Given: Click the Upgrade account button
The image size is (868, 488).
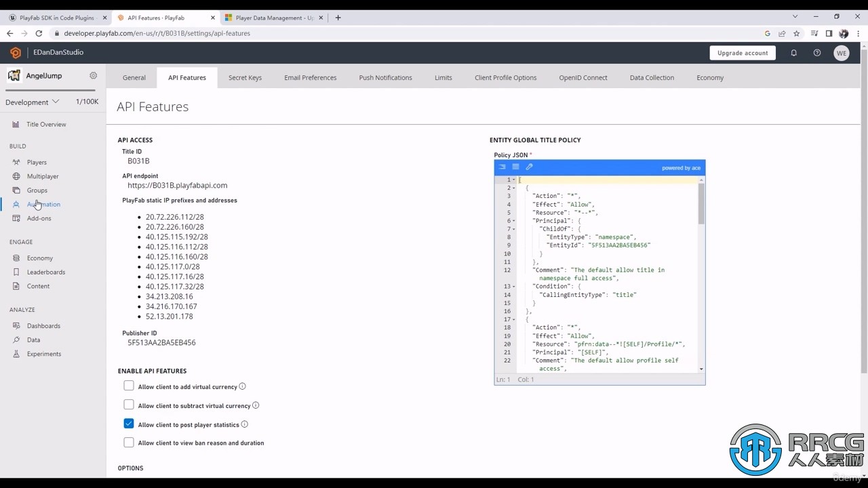Looking at the screenshot, I should point(743,53).
